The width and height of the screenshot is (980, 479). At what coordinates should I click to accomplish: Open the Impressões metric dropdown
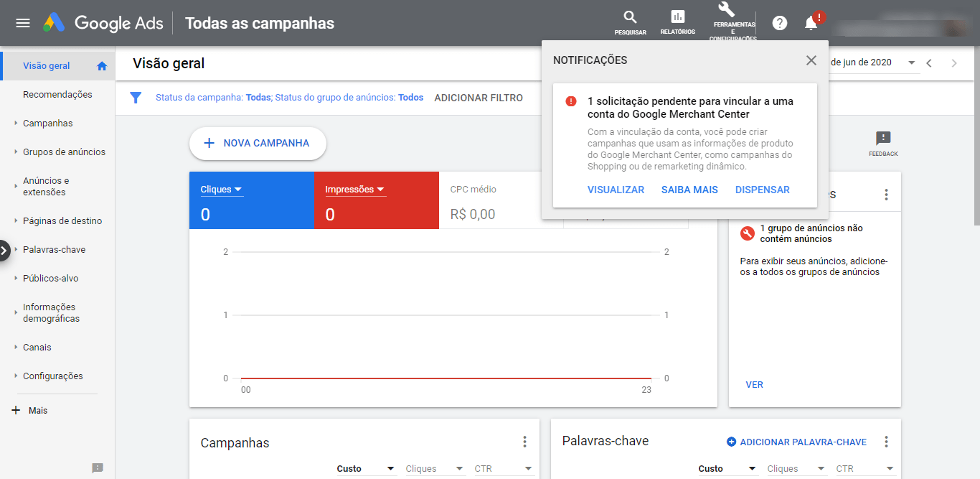pos(355,190)
